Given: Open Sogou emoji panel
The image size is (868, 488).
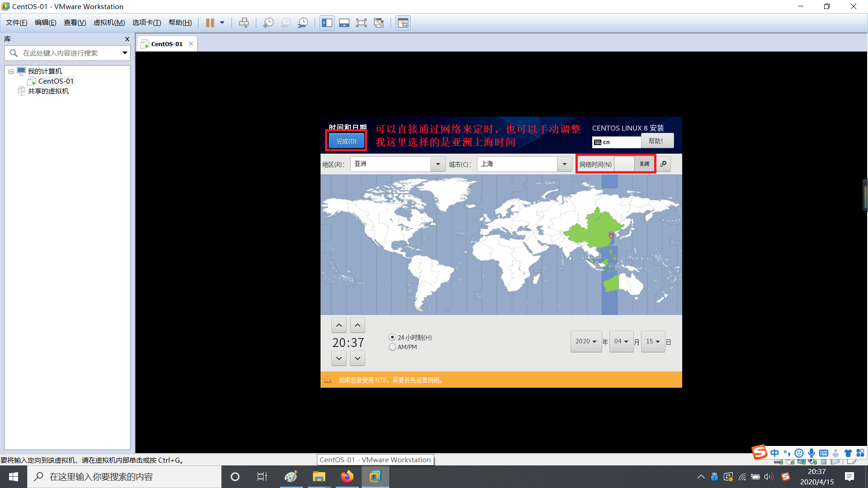Looking at the screenshot, I should [799, 453].
